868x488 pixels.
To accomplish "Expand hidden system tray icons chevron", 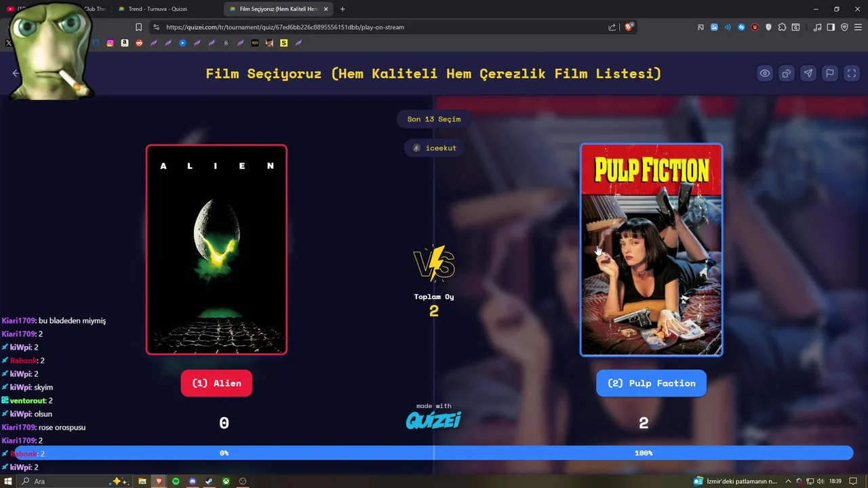I will pos(788,481).
